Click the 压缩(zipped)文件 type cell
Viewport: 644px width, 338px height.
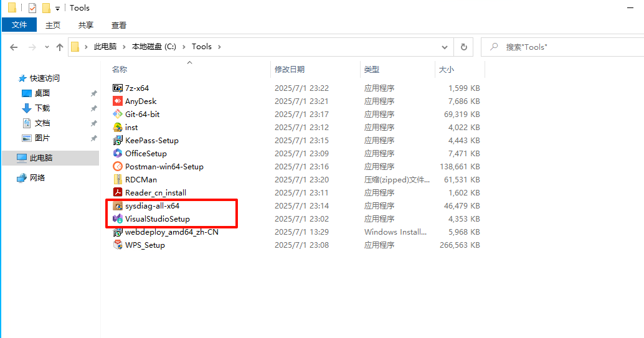pyautogui.click(x=397, y=179)
